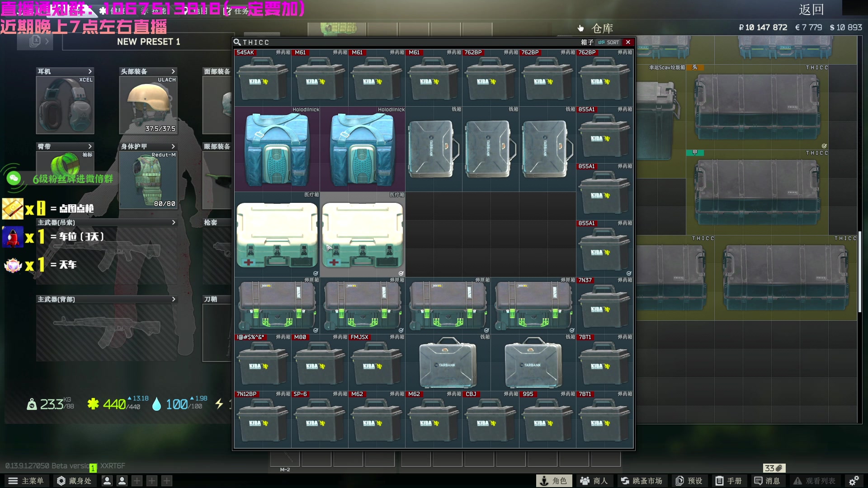
Task: Open the FMJSX ammo case
Action: (377, 362)
